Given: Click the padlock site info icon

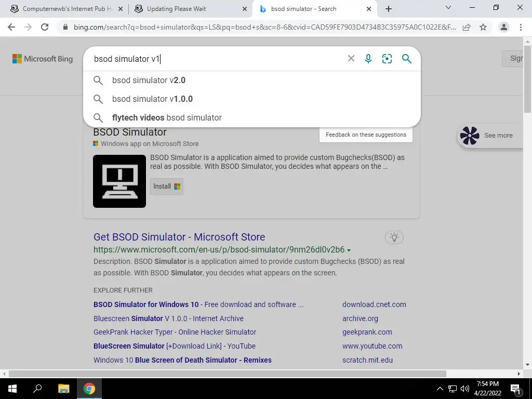Looking at the screenshot, I should click(x=65, y=27).
